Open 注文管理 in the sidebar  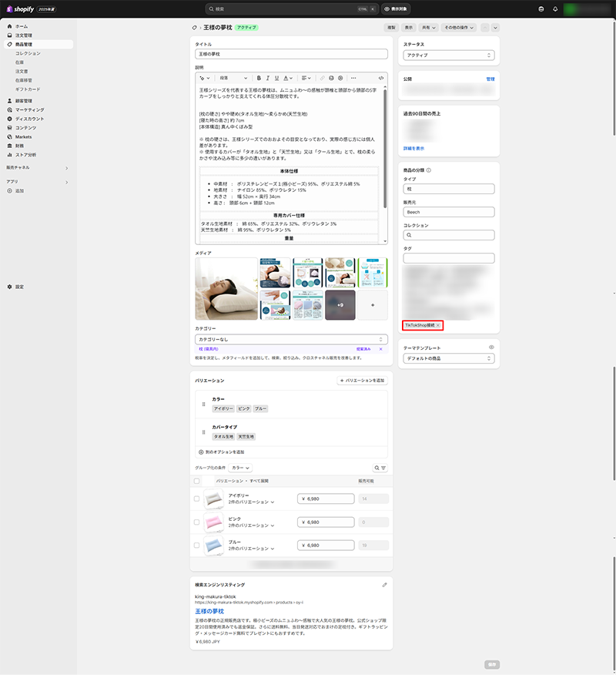point(24,35)
